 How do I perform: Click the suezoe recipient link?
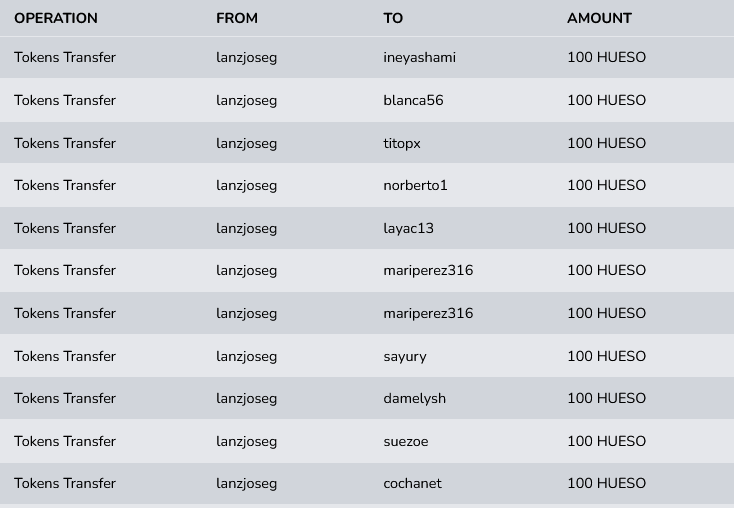(405, 441)
